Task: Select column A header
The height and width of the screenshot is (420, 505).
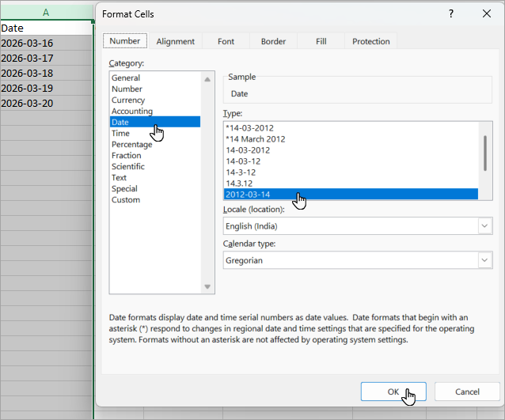Action: click(46, 13)
